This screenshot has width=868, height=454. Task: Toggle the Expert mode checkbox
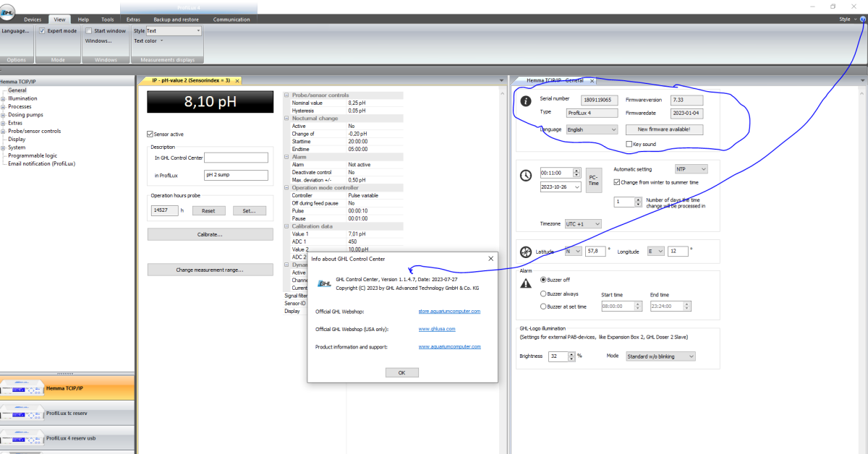coord(43,31)
